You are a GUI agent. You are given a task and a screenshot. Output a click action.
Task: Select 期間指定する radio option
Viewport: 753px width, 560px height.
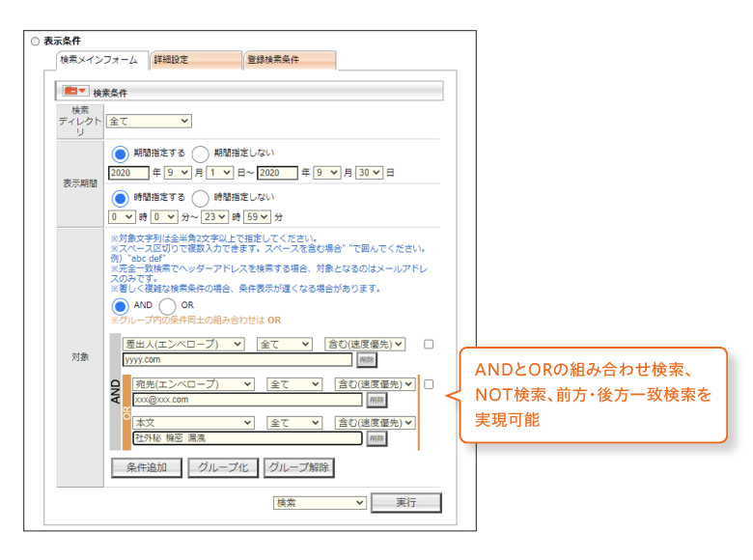click(x=120, y=154)
